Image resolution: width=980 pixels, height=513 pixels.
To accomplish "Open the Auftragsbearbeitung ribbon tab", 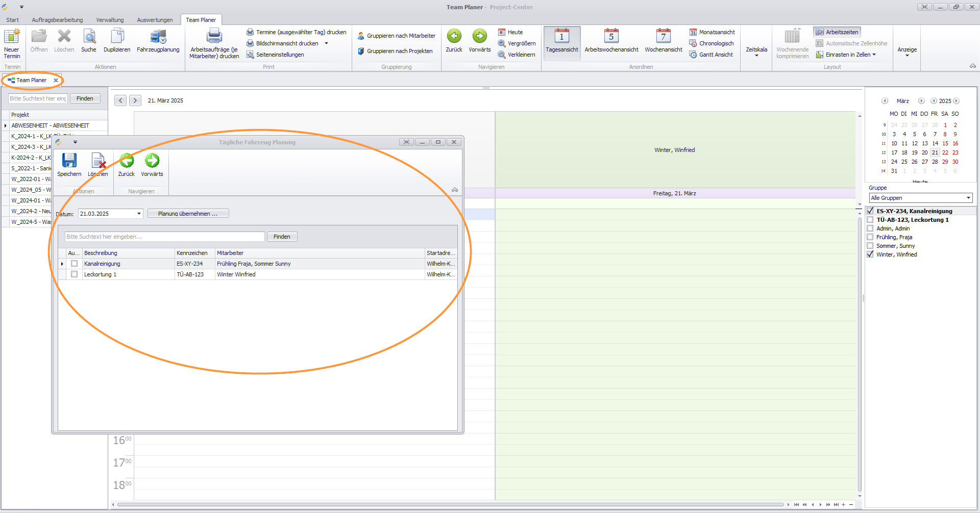I will [57, 20].
